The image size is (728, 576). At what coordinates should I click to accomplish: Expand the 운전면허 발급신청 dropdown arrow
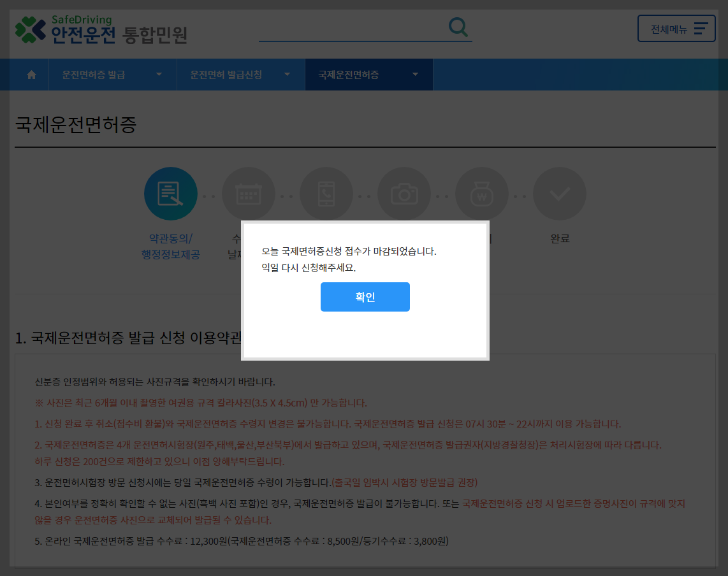pyautogui.click(x=287, y=75)
